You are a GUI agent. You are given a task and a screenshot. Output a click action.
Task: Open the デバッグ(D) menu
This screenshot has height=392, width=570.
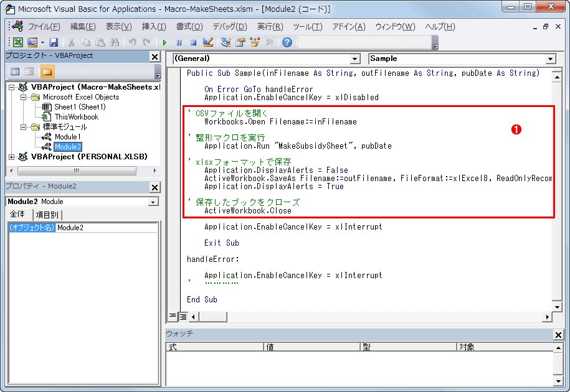tap(230, 27)
